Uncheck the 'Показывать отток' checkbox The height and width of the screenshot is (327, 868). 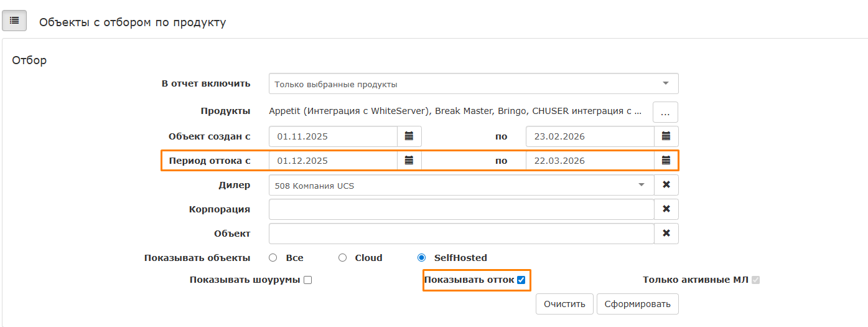point(521,280)
